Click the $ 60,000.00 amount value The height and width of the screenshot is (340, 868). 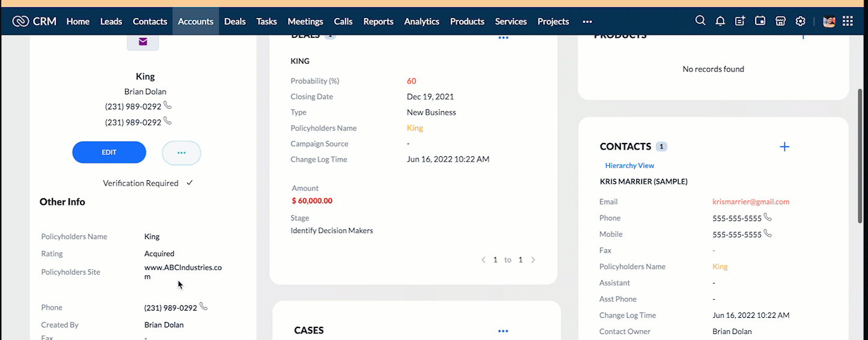(312, 201)
